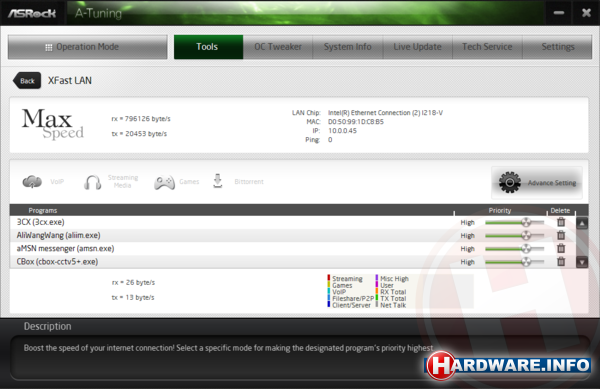Delete CBox entry with trash icon
The height and width of the screenshot is (389, 600).
tap(561, 262)
